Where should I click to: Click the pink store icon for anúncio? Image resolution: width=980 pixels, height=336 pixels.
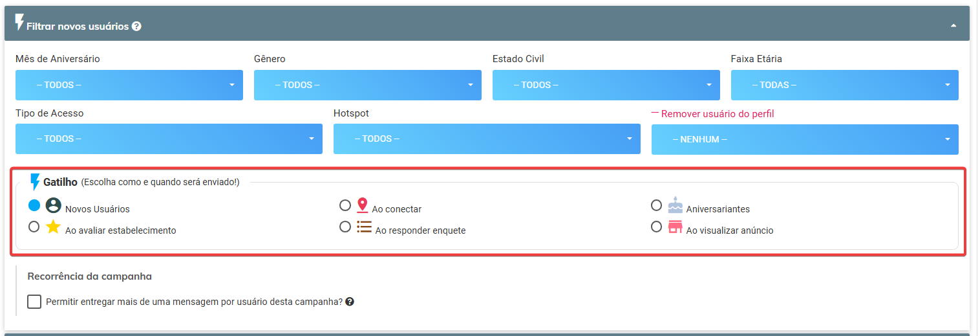pos(675,227)
